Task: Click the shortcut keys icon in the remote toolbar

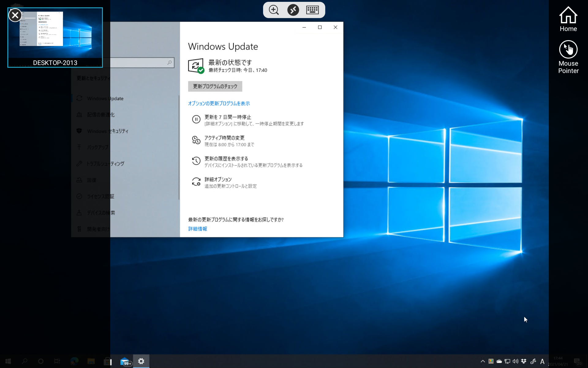Action: 293,10
